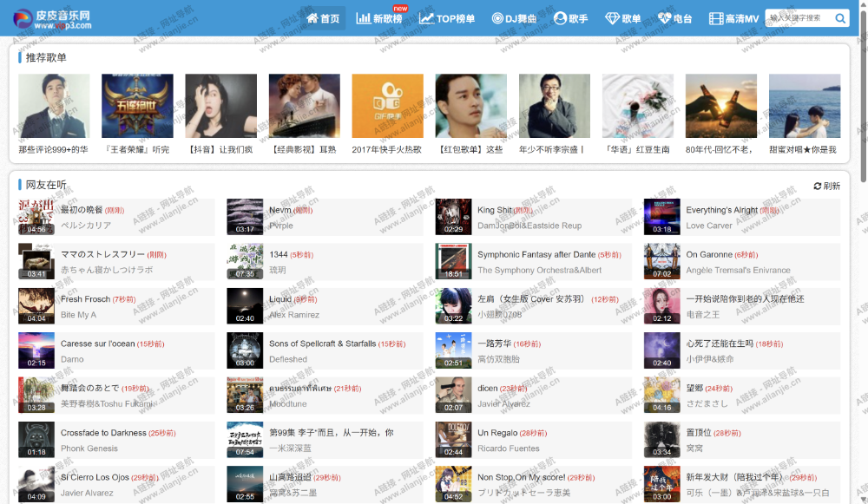The image size is (868, 504).
Task: Play the Moodtune song thumbnail
Action: pos(245,395)
